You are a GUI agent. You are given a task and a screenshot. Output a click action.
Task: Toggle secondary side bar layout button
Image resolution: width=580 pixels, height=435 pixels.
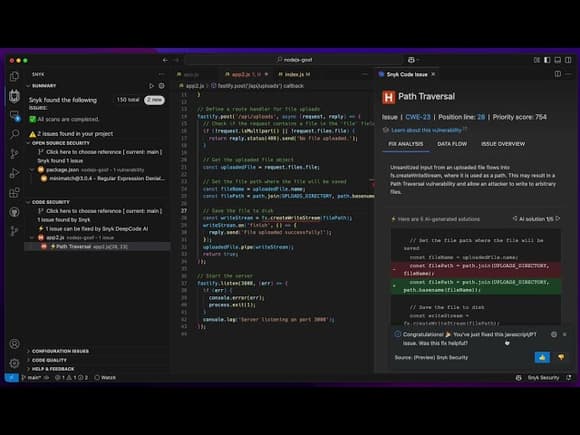[568, 60]
